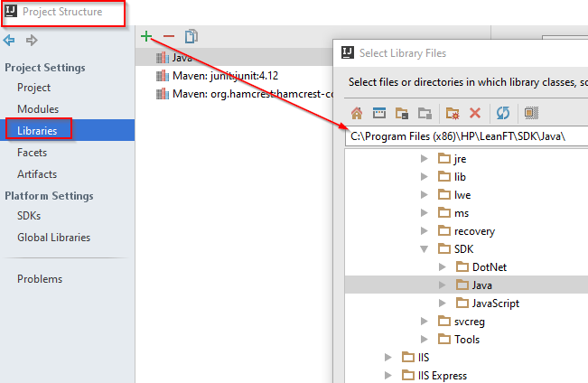Viewport: 588px width, 383px height.
Task: Open SDKs platform settings
Action: point(29,216)
